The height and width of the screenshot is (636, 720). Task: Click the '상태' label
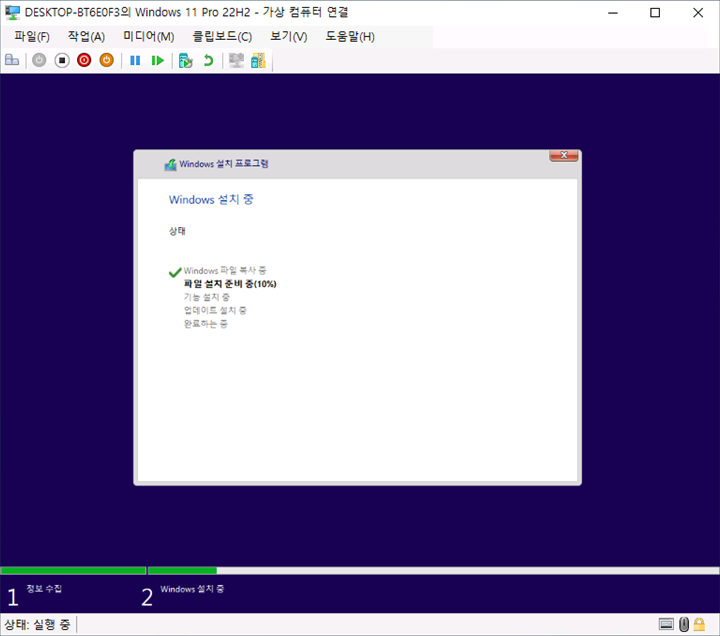[x=177, y=231]
